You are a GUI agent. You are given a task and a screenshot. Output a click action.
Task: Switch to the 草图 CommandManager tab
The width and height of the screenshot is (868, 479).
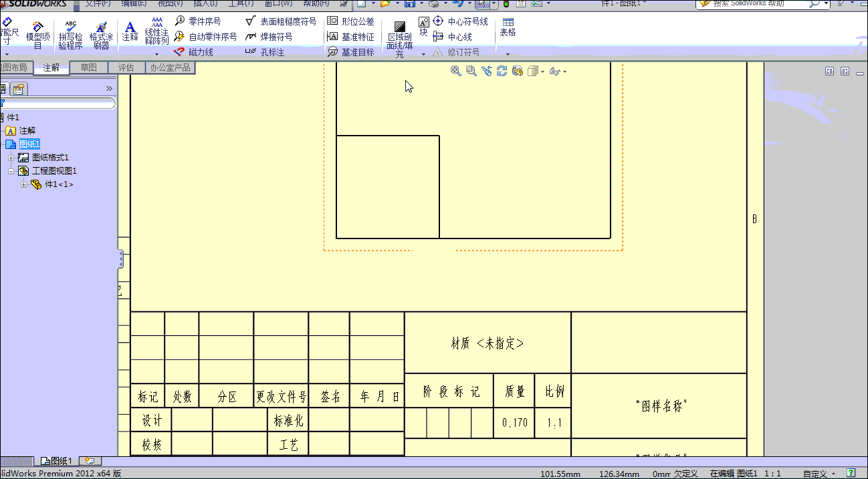point(88,67)
